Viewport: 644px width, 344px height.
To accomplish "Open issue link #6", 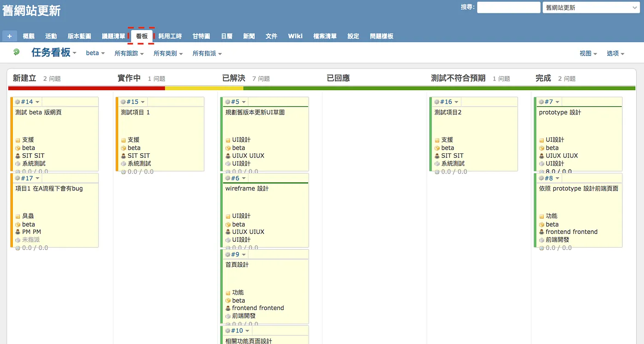I will point(235,178).
